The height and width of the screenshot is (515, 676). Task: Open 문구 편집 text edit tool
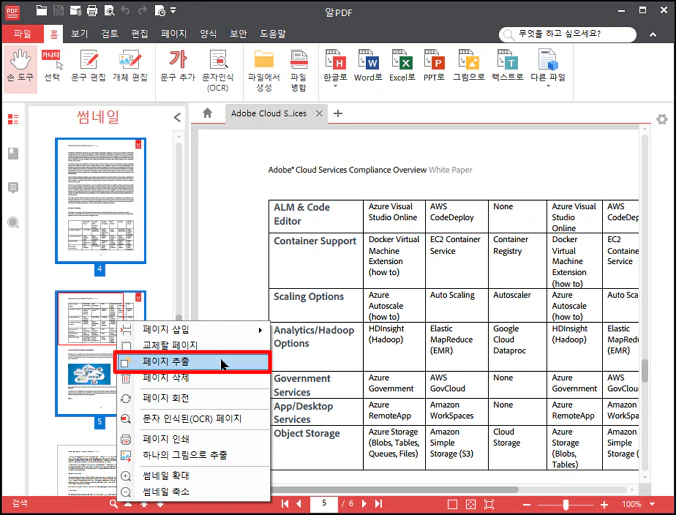click(x=88, y=67)
